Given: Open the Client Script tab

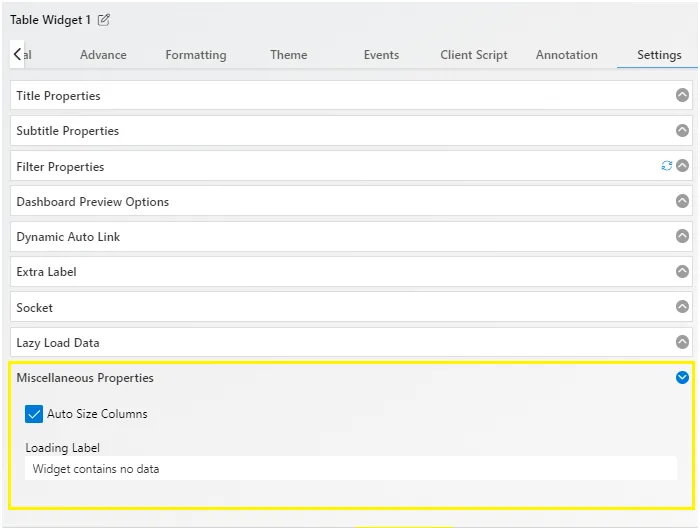Looking at the screenshot, I should pos(474,55).
